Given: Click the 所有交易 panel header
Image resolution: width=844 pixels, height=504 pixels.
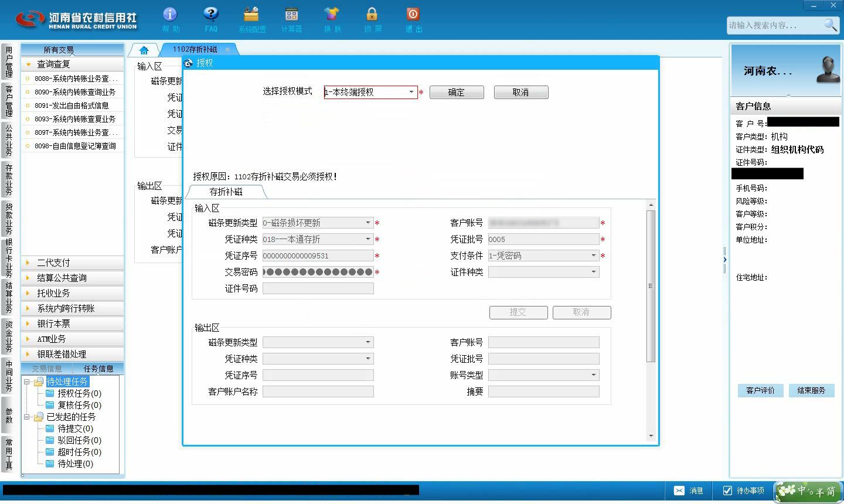Looking at the screenshot, I should [73, 50].
